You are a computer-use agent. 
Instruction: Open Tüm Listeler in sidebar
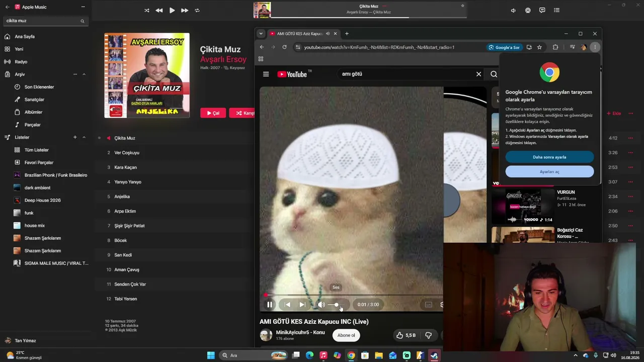coord(37,150)
